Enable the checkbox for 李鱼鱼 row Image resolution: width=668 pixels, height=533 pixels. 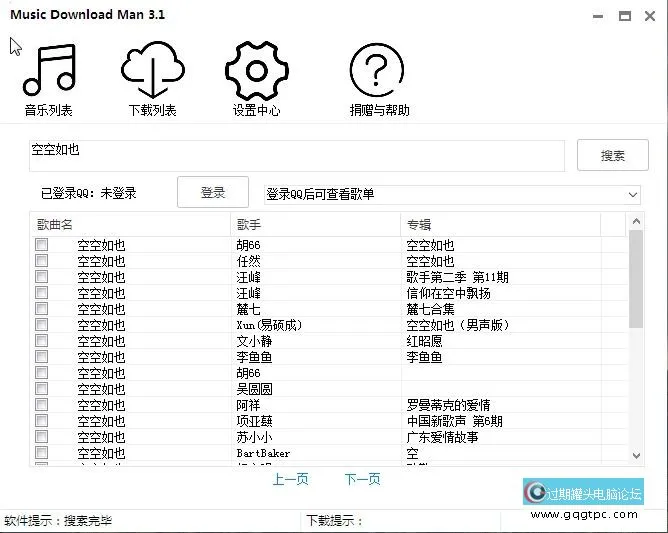41,357
